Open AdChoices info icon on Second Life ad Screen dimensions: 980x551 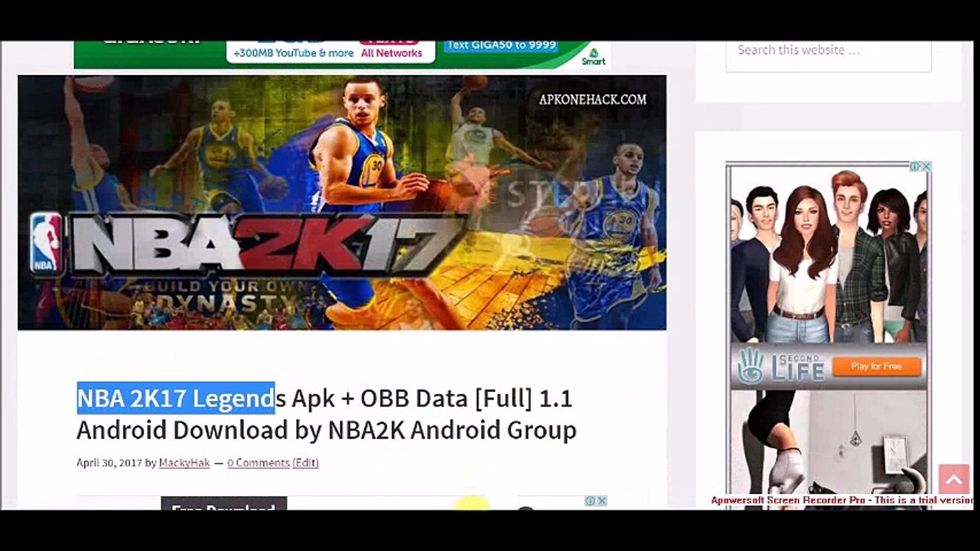point(915,166)
